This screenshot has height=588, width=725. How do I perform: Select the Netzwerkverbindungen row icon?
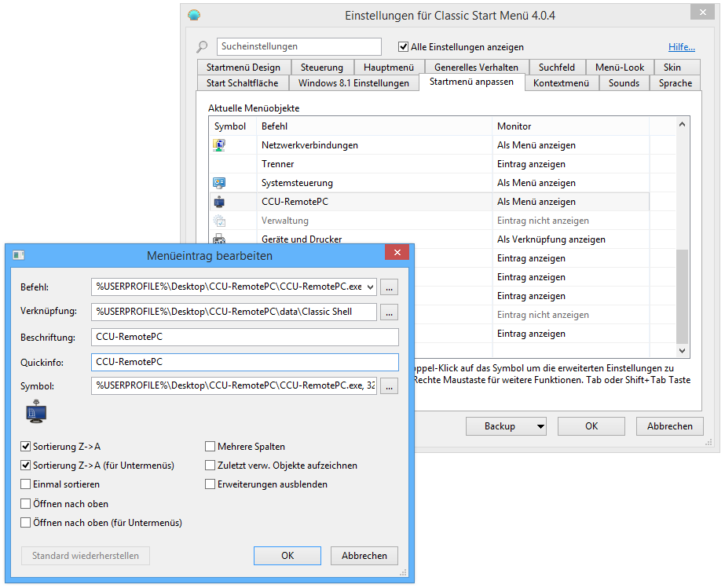(219, 145)
